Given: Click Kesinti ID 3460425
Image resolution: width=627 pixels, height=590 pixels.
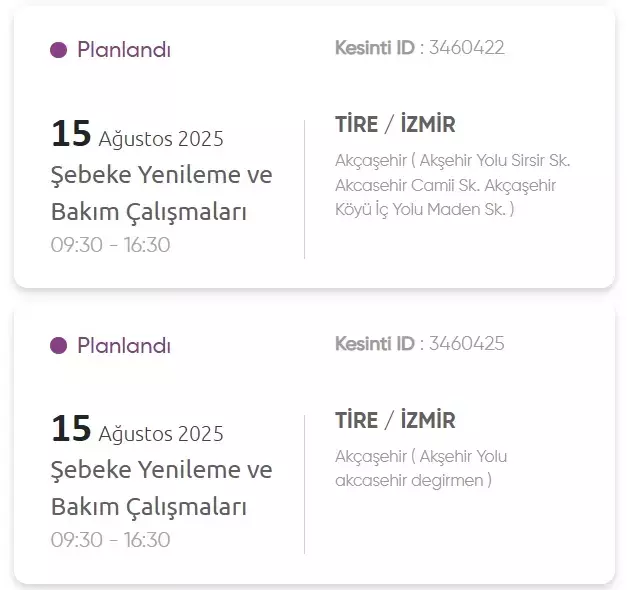Looking at the screenshot, I should [419, 343].
